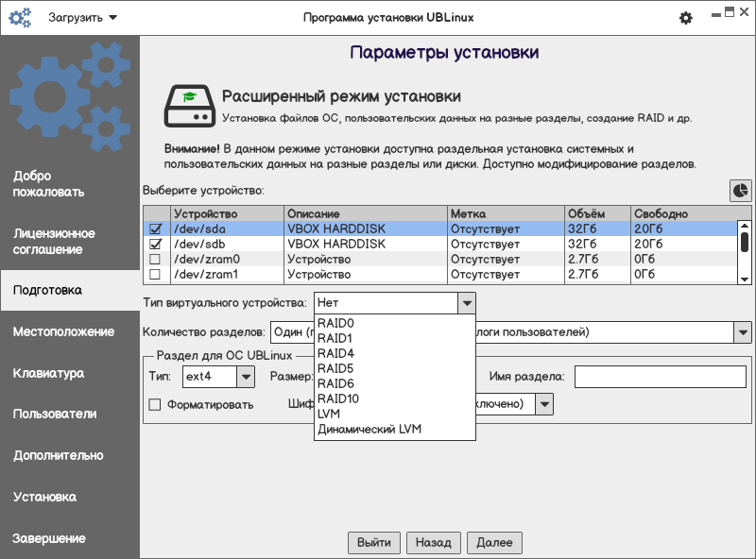Click the Имя раздела input field
Screen dimensions: 756x559
tap(661, 377)
